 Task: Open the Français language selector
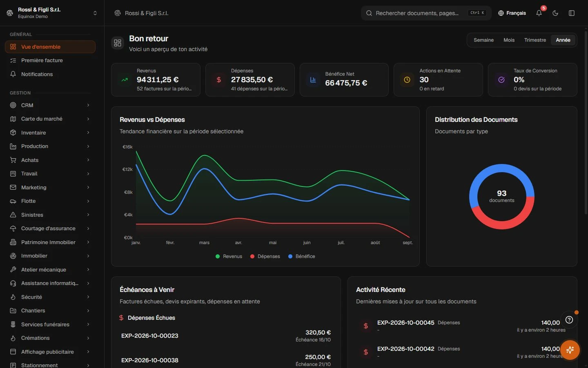coord(512,13)
